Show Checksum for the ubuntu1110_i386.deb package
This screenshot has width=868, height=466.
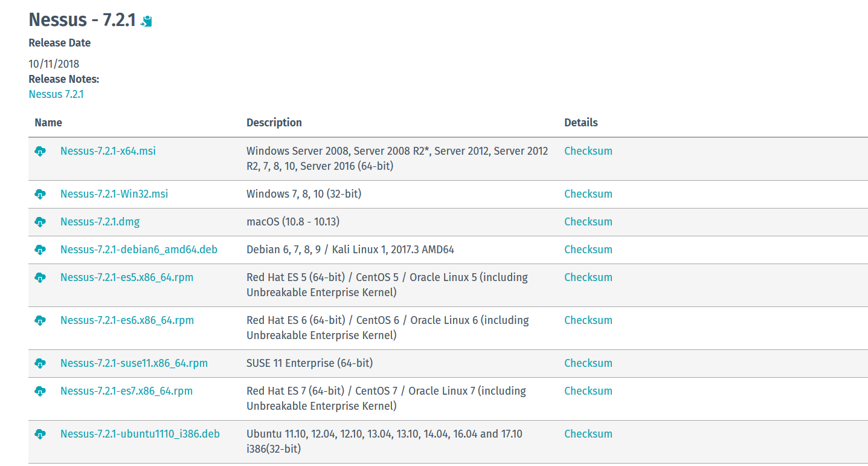588,434
